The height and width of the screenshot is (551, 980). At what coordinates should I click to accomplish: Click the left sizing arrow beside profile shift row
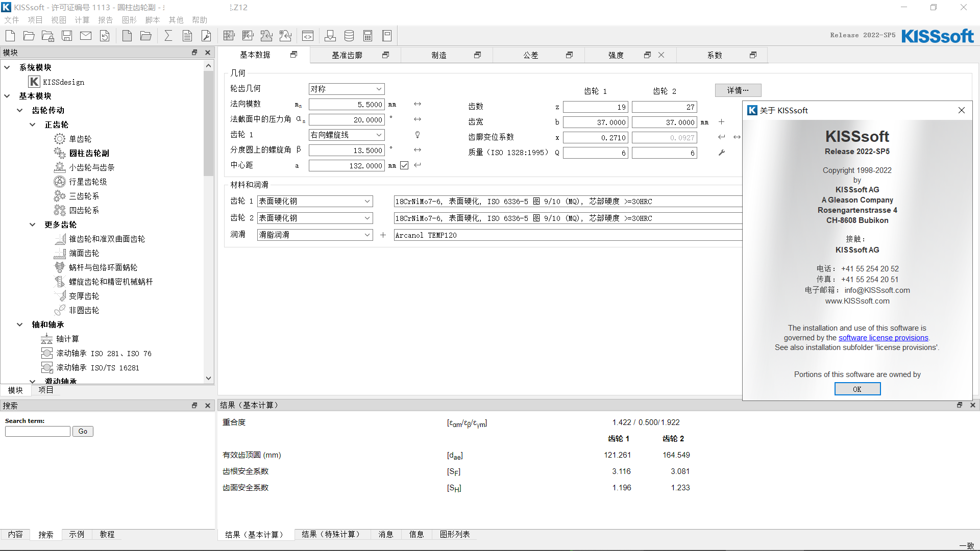[x=722, y=137]
